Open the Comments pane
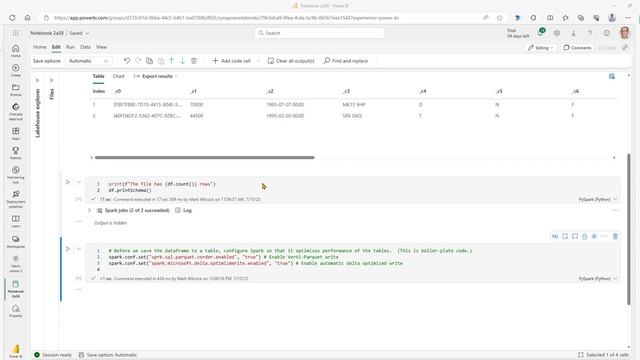This screenshot has width=640, height=360. [577, 48]
